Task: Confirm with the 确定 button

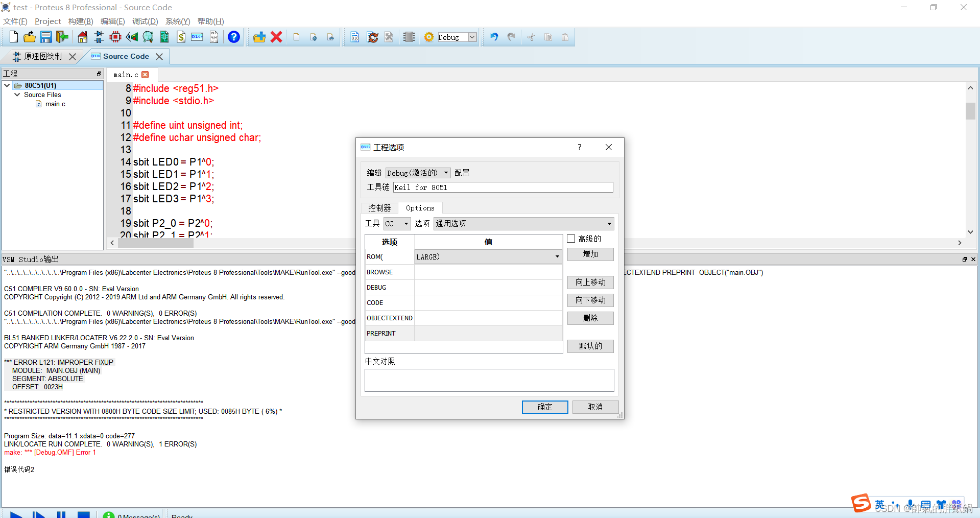Action: 545,407
